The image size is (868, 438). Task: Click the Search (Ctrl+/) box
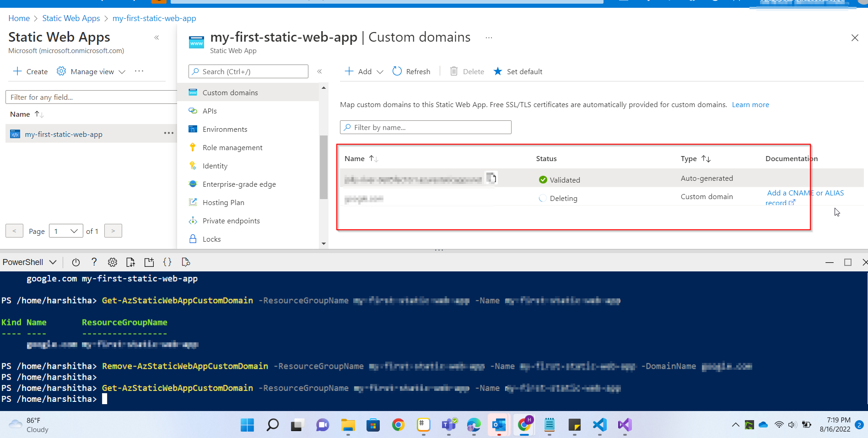[x=248, y=71]
